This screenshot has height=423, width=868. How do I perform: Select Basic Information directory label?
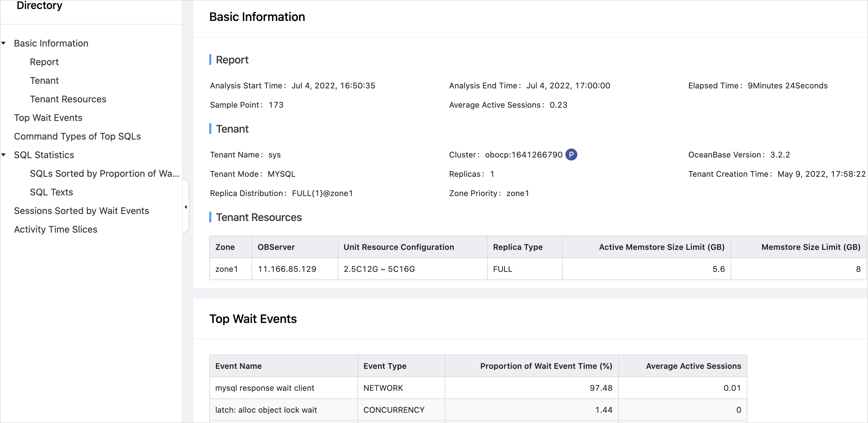click(51, 43)
